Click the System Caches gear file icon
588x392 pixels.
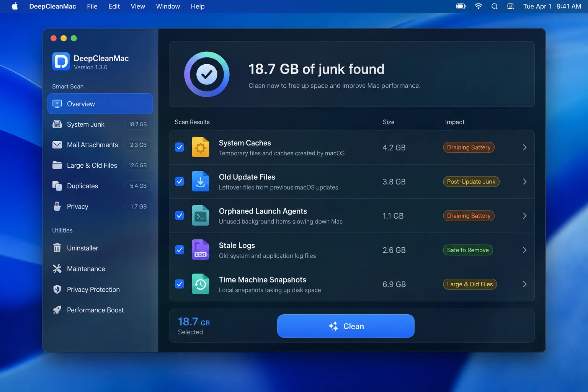(x=201, y=147)
